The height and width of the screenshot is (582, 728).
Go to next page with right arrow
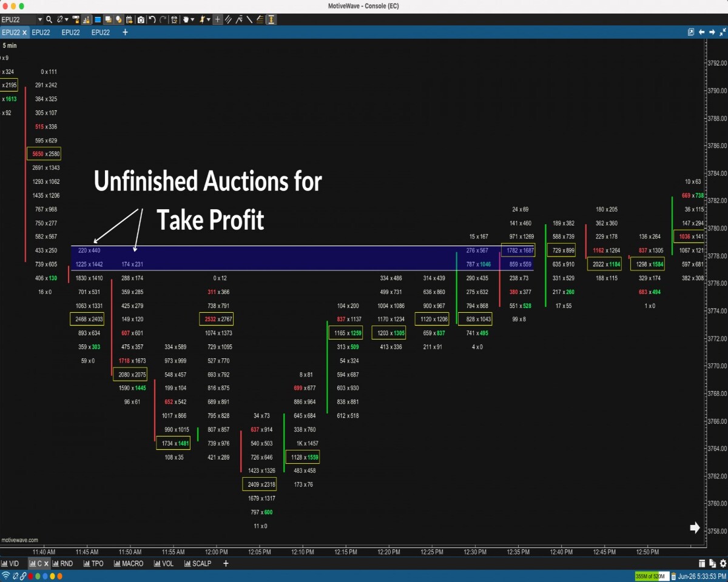(x=712, y=32)
